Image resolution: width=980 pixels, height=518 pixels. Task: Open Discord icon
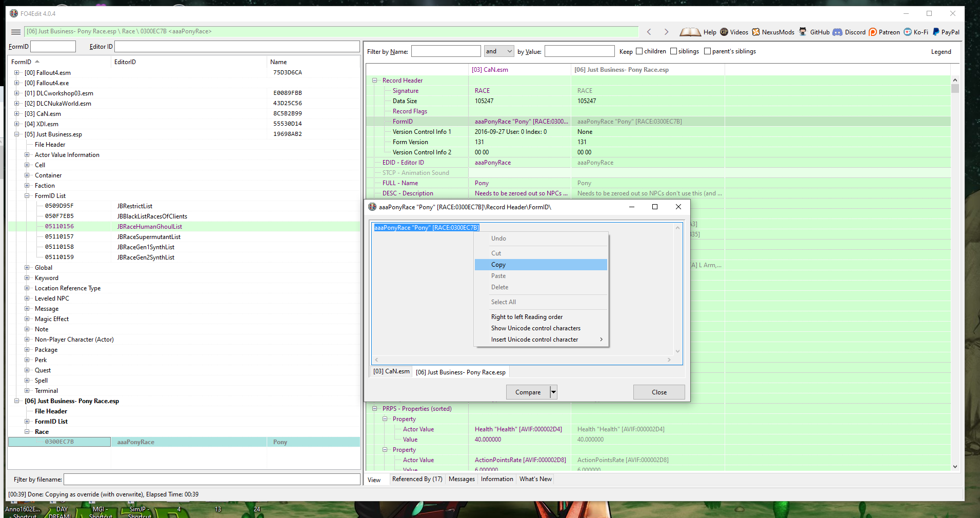click(837, 32)
